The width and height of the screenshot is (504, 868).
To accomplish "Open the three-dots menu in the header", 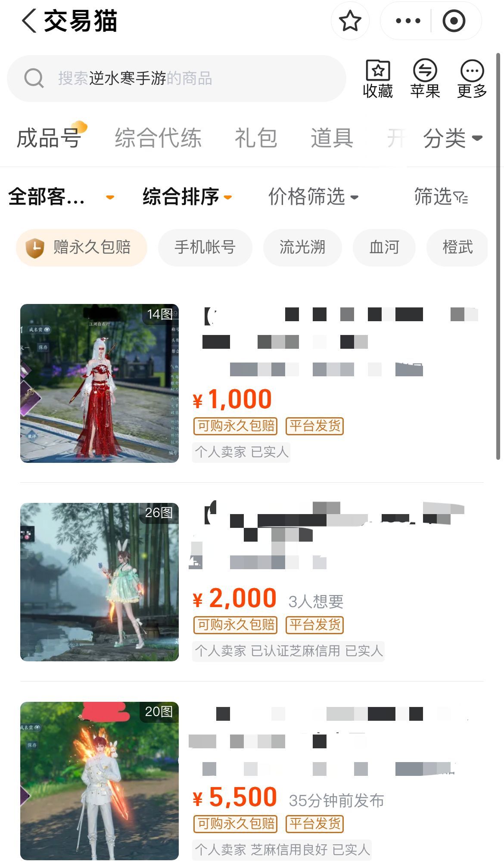I will (408, 21).
